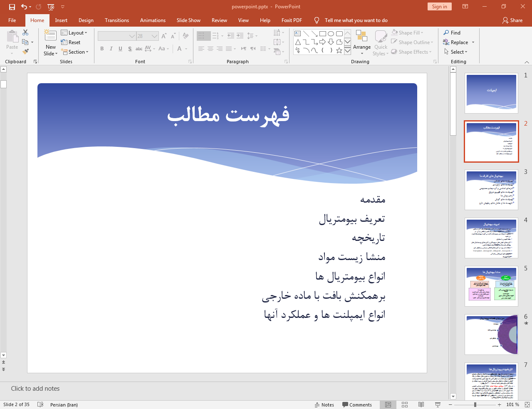Screen dimensions: 532x409
Task: Open the Design tab
Action: click(x=86, y=20)
